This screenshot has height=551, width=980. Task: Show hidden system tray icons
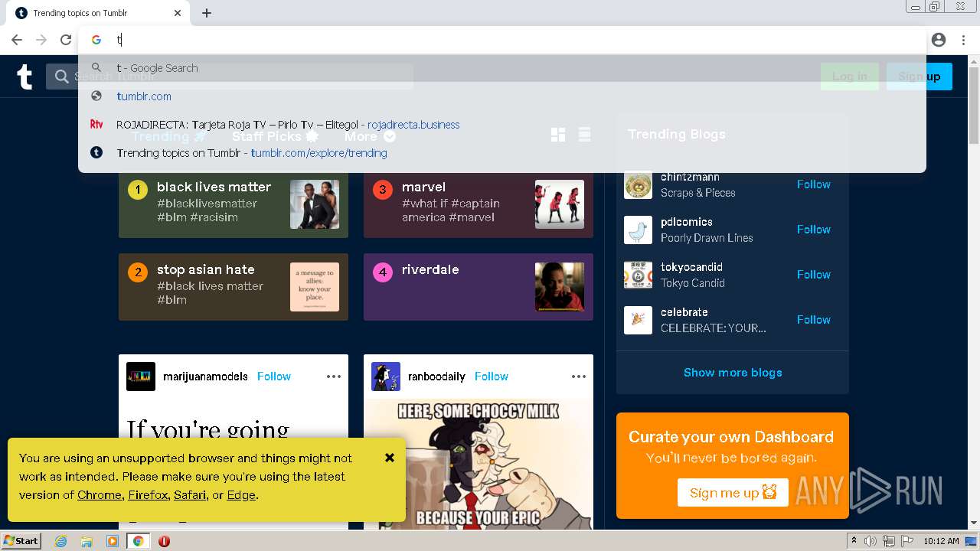(x=854, y=541)
